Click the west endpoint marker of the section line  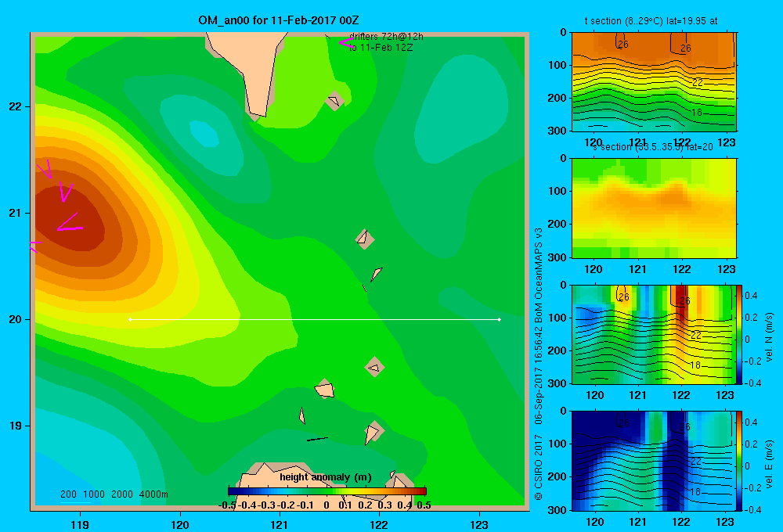click(x=130, y=319)
